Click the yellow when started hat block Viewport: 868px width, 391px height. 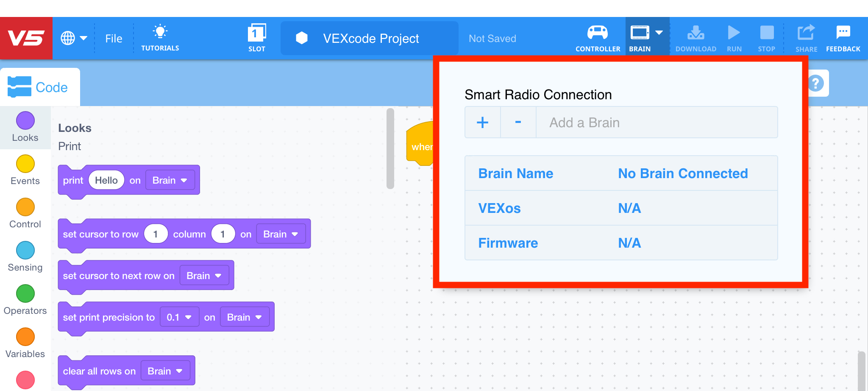tap(420, 144)
